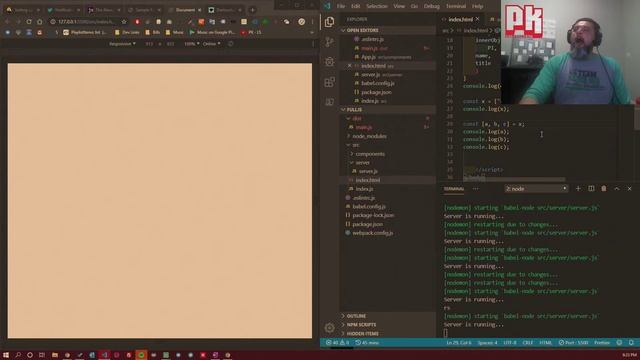
Task: Open server.js under server folder
Action: [368, 171]
